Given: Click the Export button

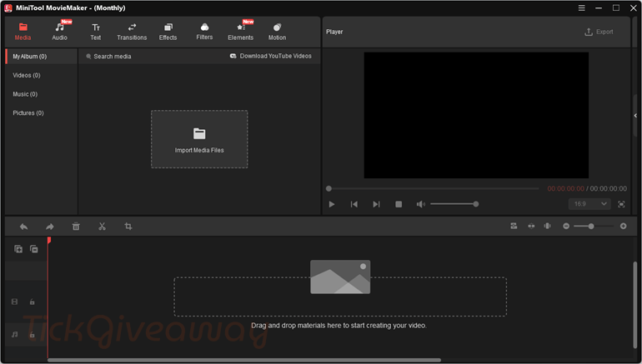Looking at the screenshot, I should point(599,32).
